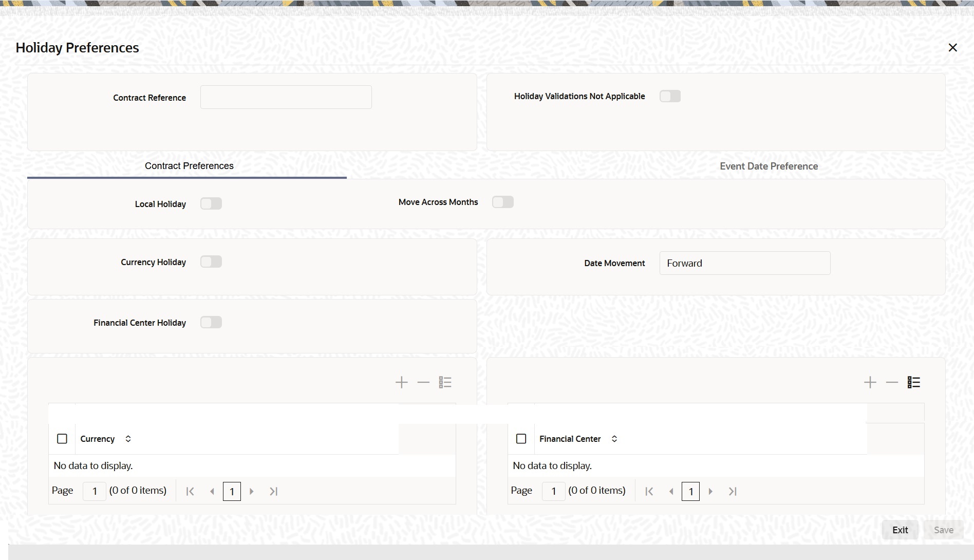
Task: Go to next page of Financial Center table
Action: click(x=711, y=491)
